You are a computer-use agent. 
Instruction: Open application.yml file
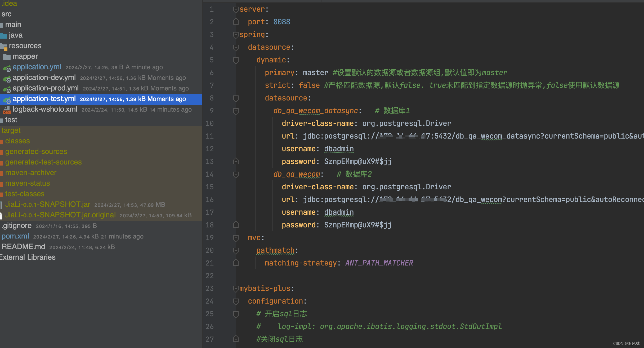coord(37,67)
